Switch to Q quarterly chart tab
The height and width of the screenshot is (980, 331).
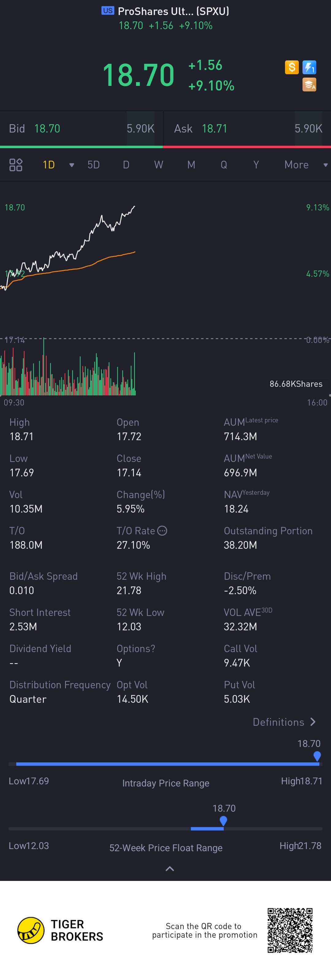point(224,165)
